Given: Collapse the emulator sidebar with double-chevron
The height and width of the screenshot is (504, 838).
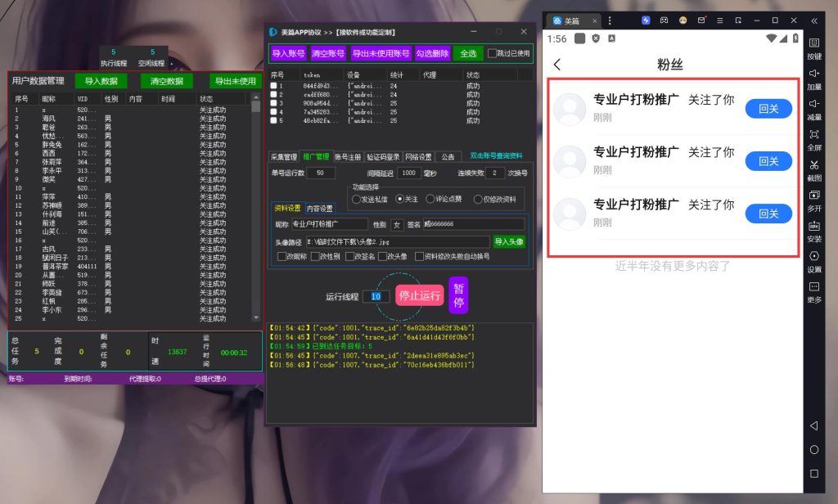Looking at the screenshot, I should point(813,20).
